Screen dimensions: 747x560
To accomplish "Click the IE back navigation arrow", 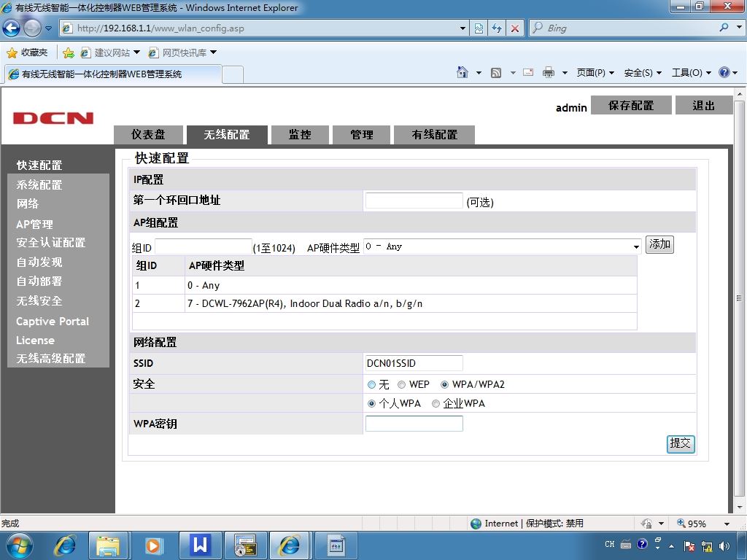I will (x=12, y=28).
